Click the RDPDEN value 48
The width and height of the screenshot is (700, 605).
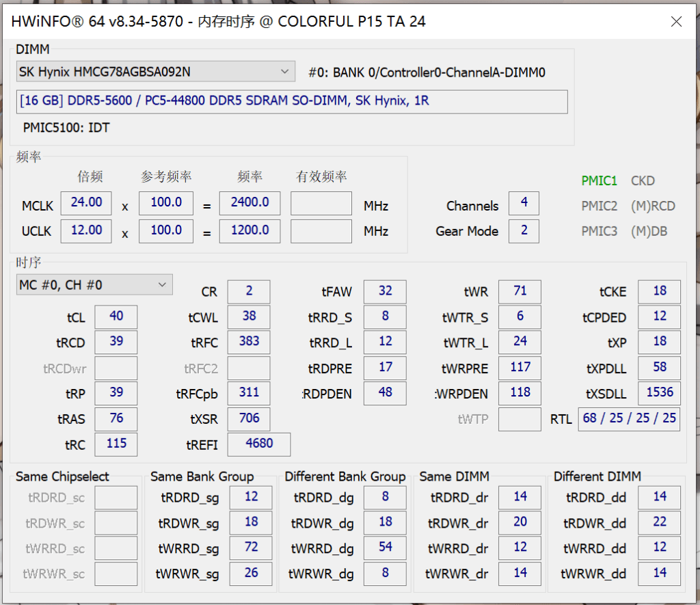tap(386, 393)
